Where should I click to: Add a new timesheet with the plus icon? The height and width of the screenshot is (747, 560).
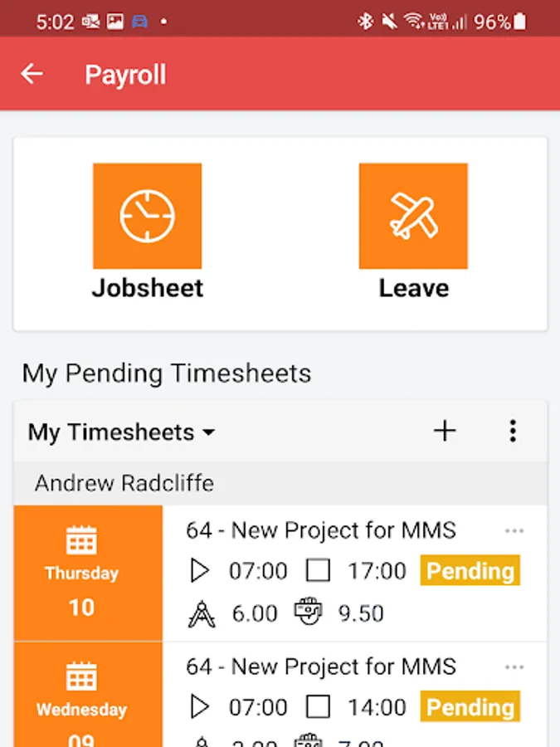coord(445,431)
